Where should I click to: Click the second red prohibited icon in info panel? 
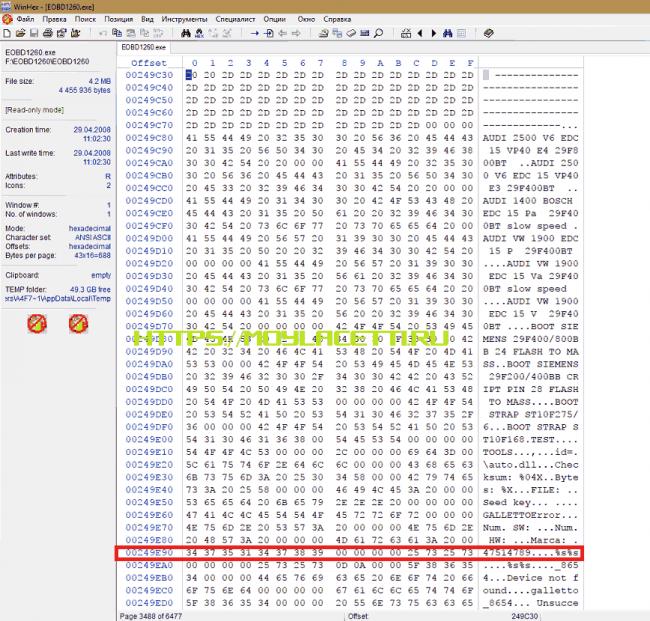tap(78, 323)
